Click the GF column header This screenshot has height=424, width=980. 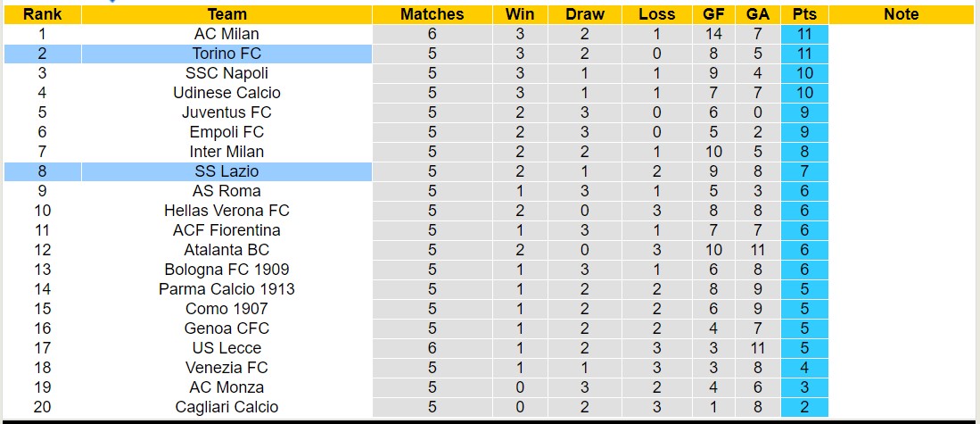(712, 14)
